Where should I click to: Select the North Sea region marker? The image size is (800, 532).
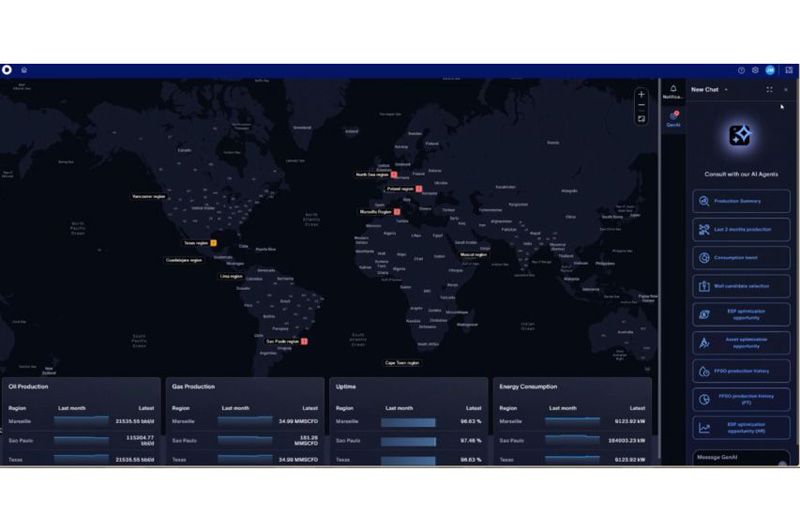(x=376, y=174)
